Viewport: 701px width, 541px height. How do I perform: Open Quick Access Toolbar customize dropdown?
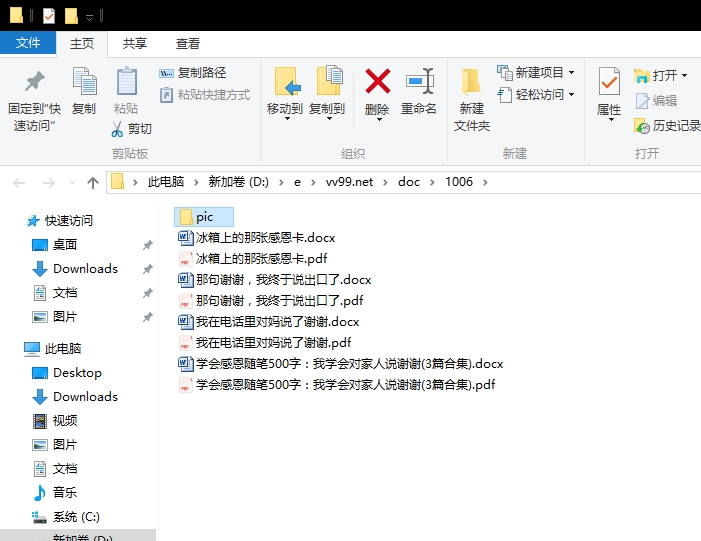click(x=89, y=17)
